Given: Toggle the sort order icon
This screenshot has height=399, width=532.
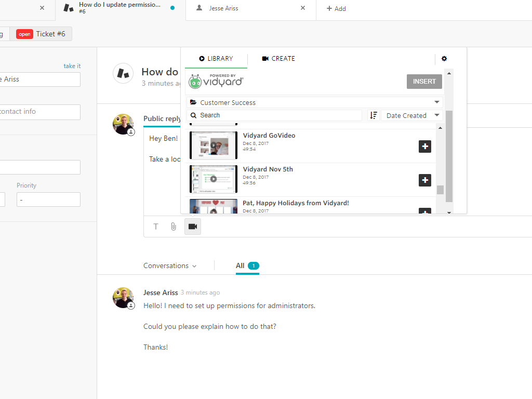Looking at the screenshot, I should point(373,115).
